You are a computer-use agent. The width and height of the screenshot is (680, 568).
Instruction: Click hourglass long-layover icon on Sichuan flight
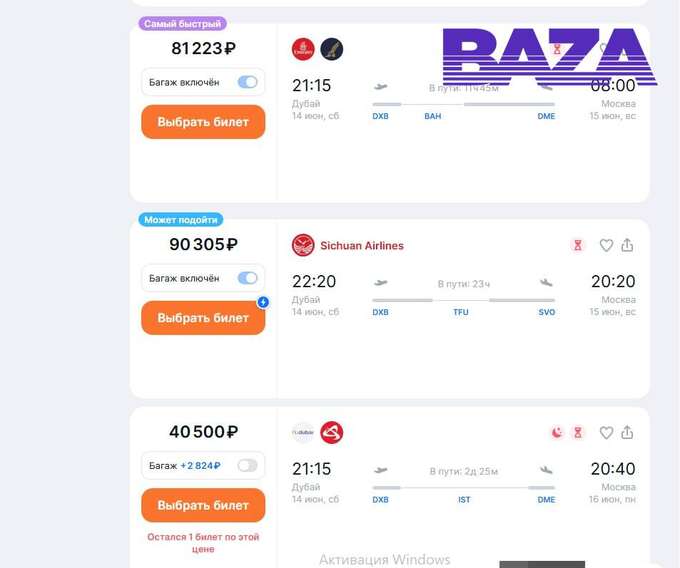[578, 245]
